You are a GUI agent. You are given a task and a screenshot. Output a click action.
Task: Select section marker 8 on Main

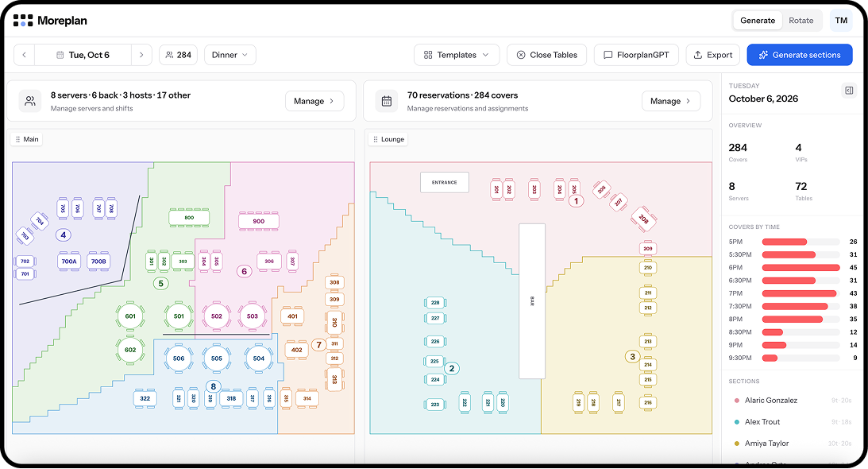tap(213, 386)
